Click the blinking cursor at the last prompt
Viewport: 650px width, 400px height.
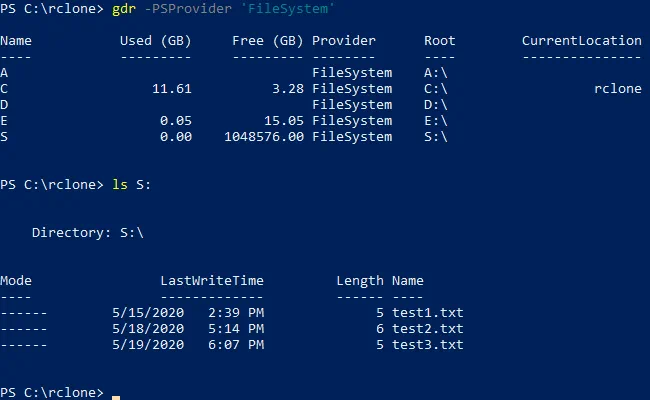116,395
